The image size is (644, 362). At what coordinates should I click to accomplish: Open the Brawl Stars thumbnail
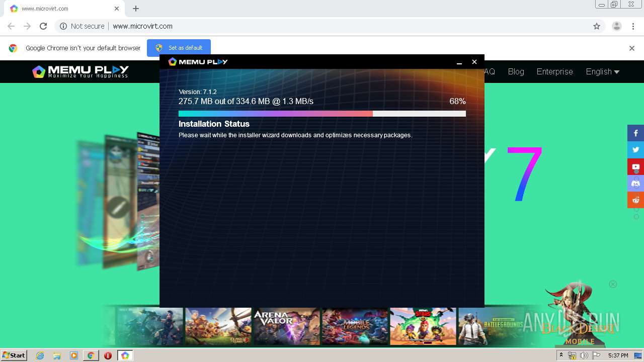pos(423,326)
